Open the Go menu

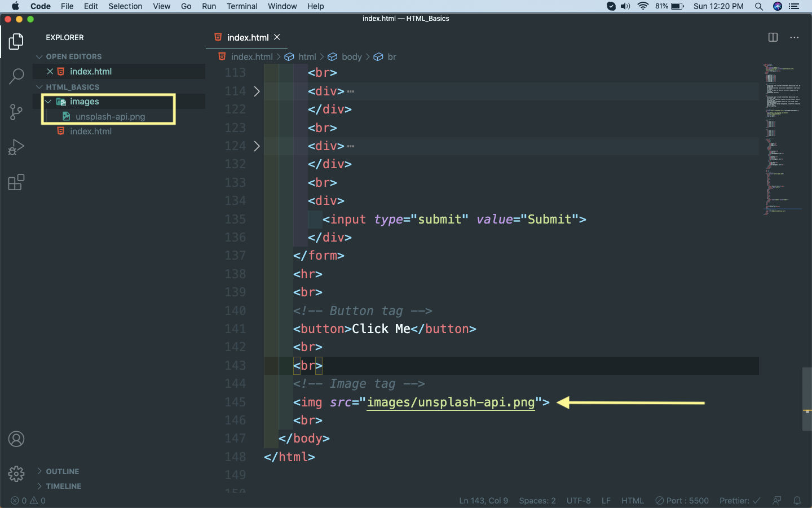tap(186, 6)
